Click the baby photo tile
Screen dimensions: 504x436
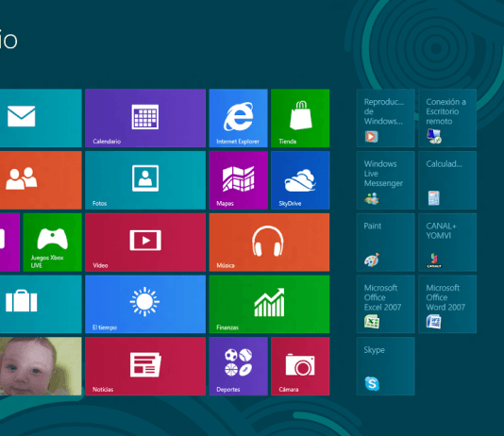click(x=41, y=366)
